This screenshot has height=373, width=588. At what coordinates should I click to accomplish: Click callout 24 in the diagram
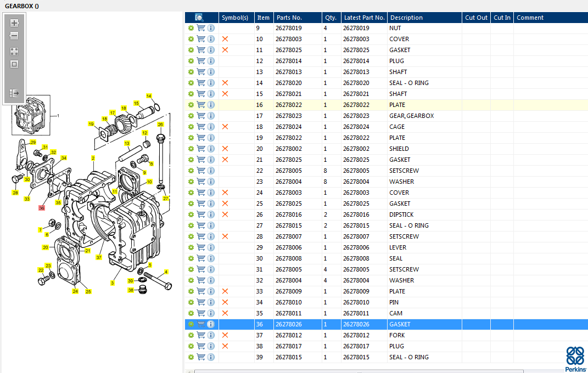click(x=75, y=291)
